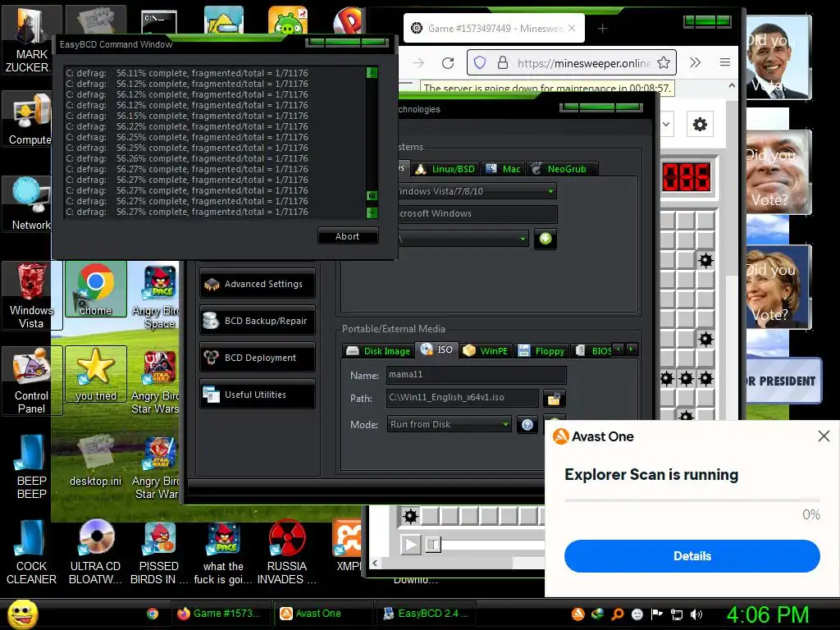The image size is (840, 630).
Task: Open the Windows Vista recycle bin icon
Action: coord(31,295)
